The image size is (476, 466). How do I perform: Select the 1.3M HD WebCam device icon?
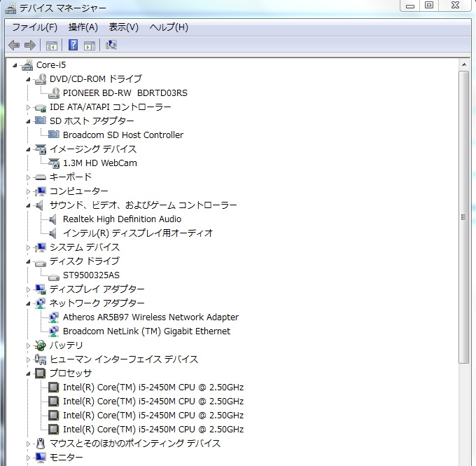(54, 163)
